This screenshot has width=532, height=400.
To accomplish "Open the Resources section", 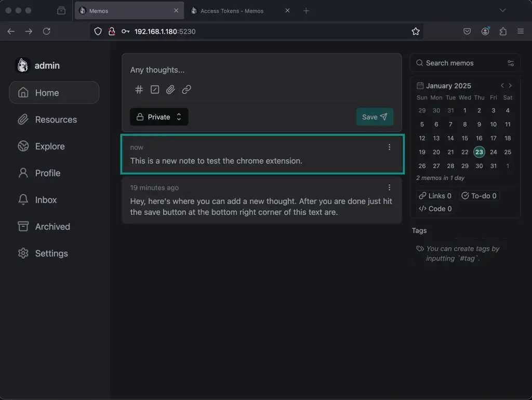I will pyautogui.click(x=54, y=119).
